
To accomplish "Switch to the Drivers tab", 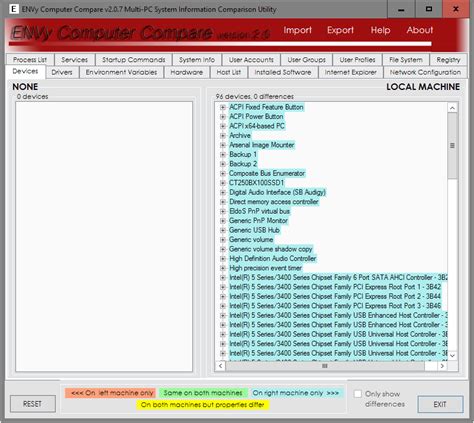I will click(x=62, y=72).
